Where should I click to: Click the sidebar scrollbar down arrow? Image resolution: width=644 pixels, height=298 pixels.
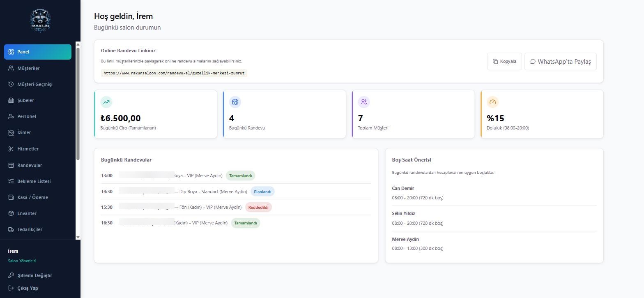tap(78, 237)
